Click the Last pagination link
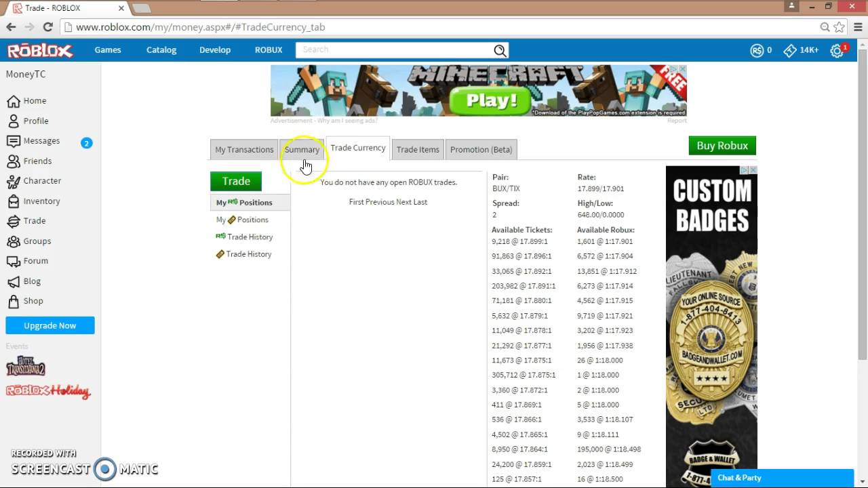Screen dimensions: 868x488 pyautogui.click(x=420, y=202)
